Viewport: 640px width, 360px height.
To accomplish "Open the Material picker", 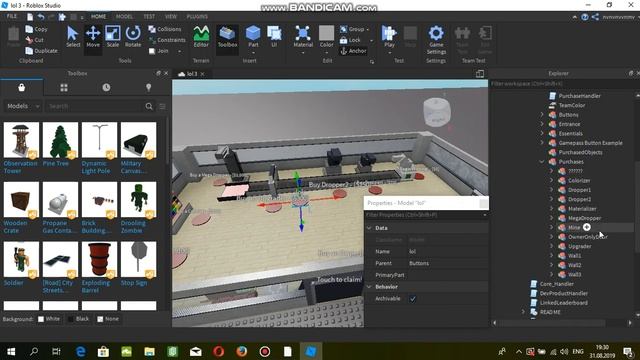I will 303,37.
